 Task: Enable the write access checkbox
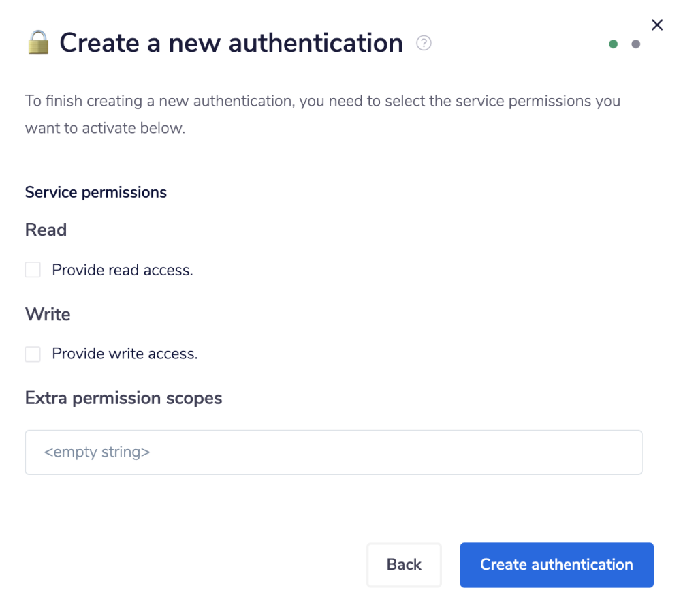click(33, 354)
